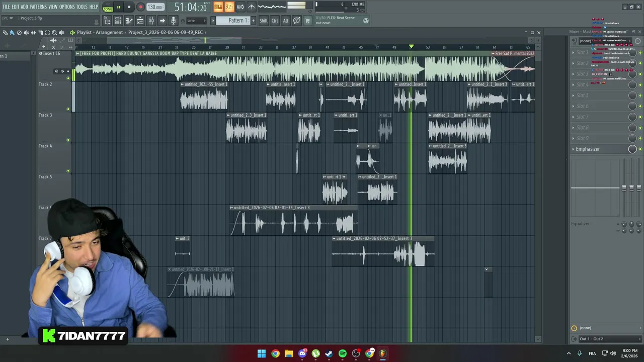Expand Slot 8 plugin menu arrow
This screenshot has width=644, height=362.
[x=573, y=128]
